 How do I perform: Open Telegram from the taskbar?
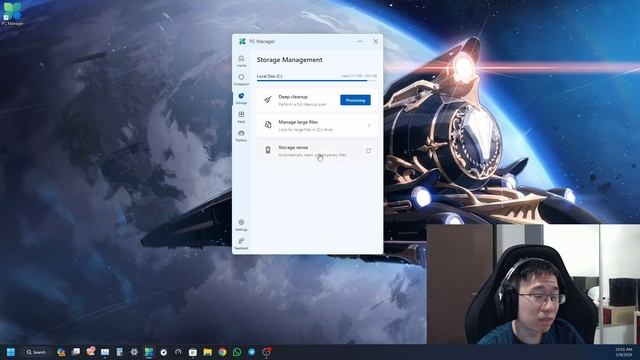[x=251, y=352]
